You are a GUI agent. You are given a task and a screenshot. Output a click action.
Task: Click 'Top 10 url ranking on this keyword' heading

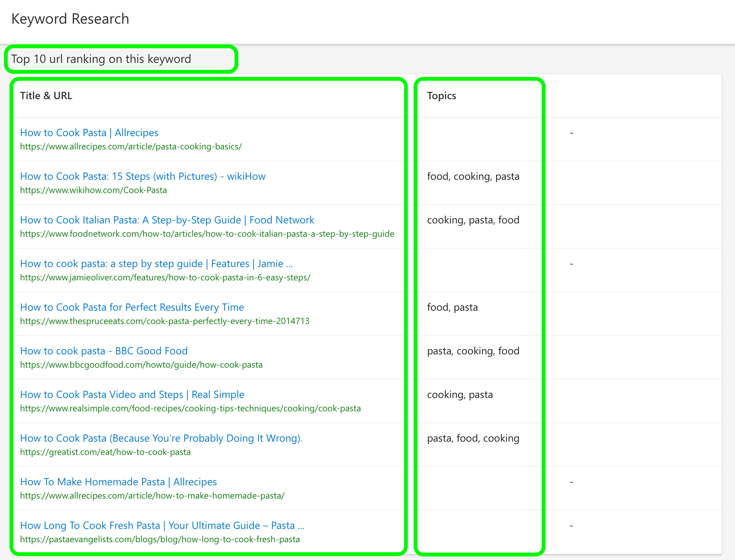101,59
